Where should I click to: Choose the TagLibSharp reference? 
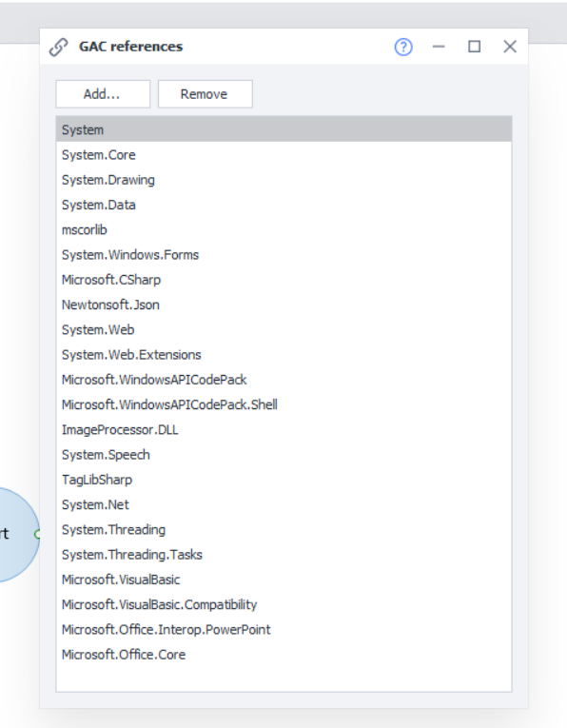[283, 480]
